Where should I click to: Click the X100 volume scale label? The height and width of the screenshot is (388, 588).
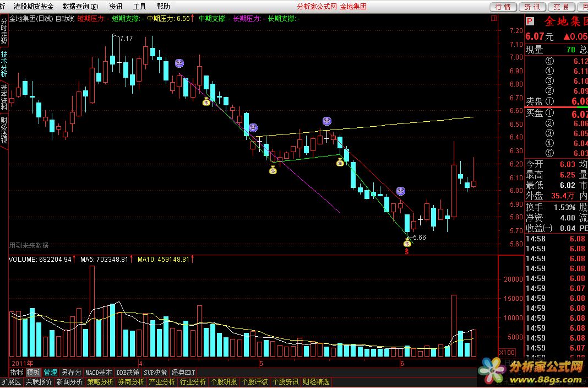507,353
